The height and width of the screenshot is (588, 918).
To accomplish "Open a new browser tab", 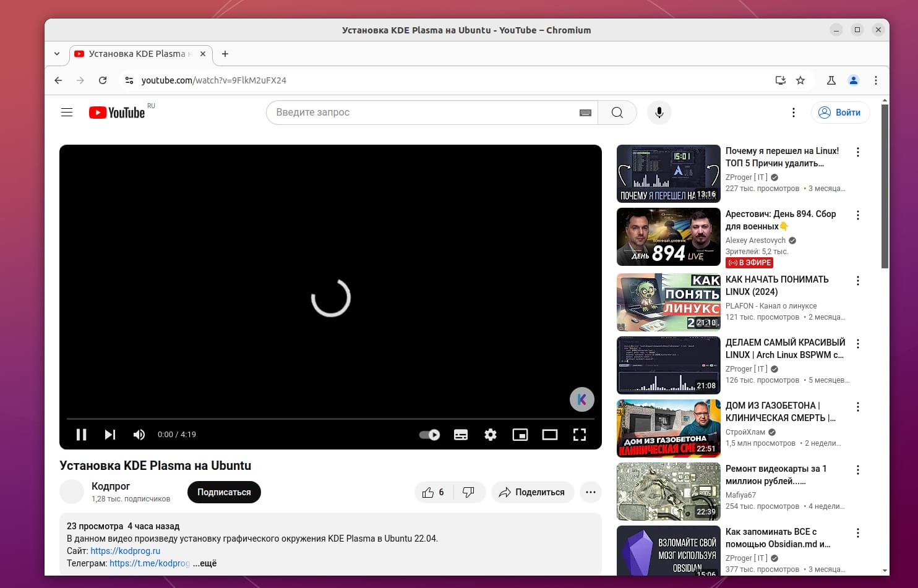I will [x=225, y=54].
